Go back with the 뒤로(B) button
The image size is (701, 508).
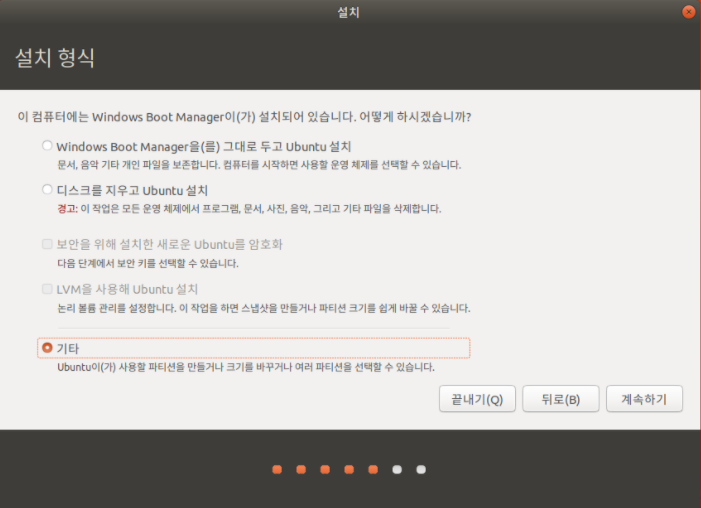click(x=561, y=399)
